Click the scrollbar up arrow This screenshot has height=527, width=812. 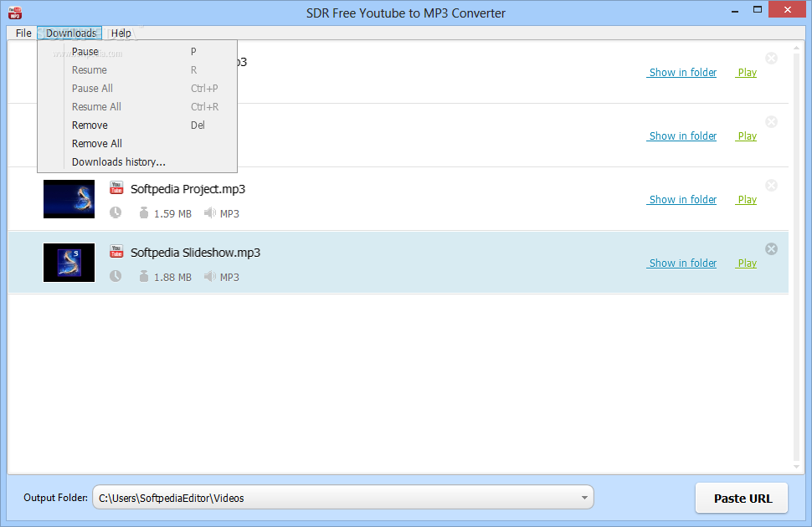(796, 49)
